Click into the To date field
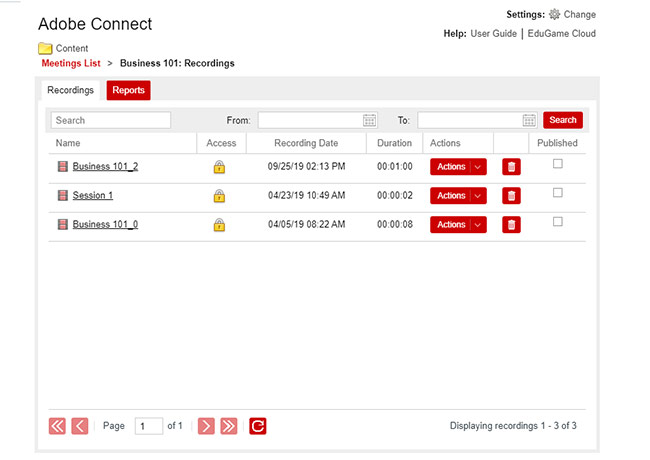Image resolution: width=650 pixels, height=460 pixels. [x=478, y=120]
